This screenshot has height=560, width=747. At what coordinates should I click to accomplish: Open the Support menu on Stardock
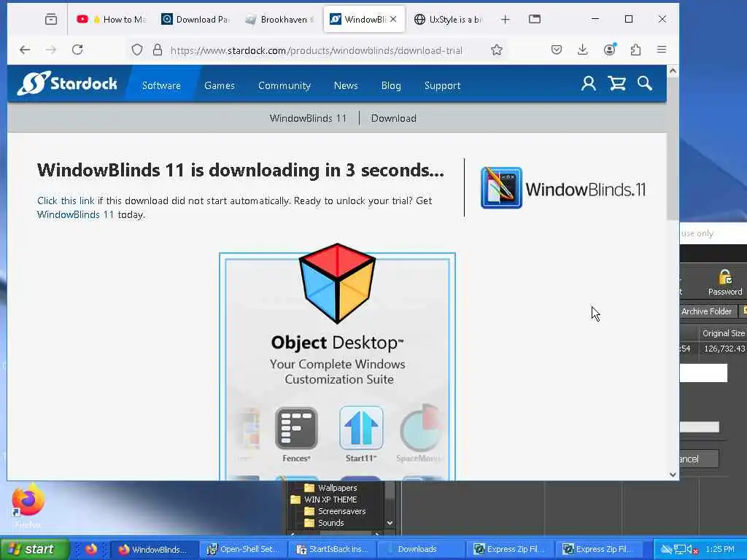click(442, 85)
